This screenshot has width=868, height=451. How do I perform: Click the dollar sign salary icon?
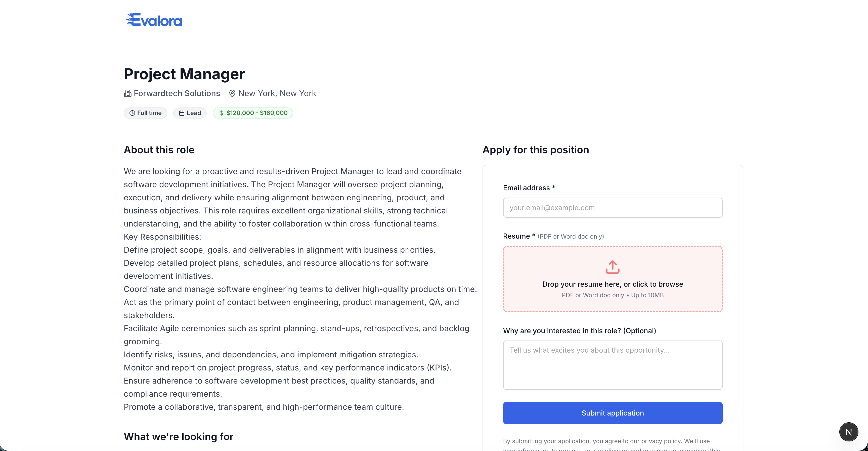[x=221, y=113]
